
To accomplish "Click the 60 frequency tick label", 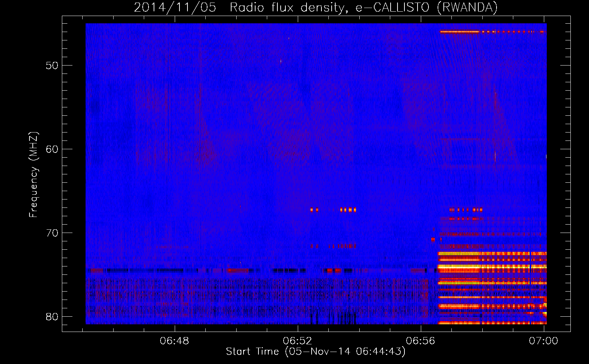I will coord(52,150).
